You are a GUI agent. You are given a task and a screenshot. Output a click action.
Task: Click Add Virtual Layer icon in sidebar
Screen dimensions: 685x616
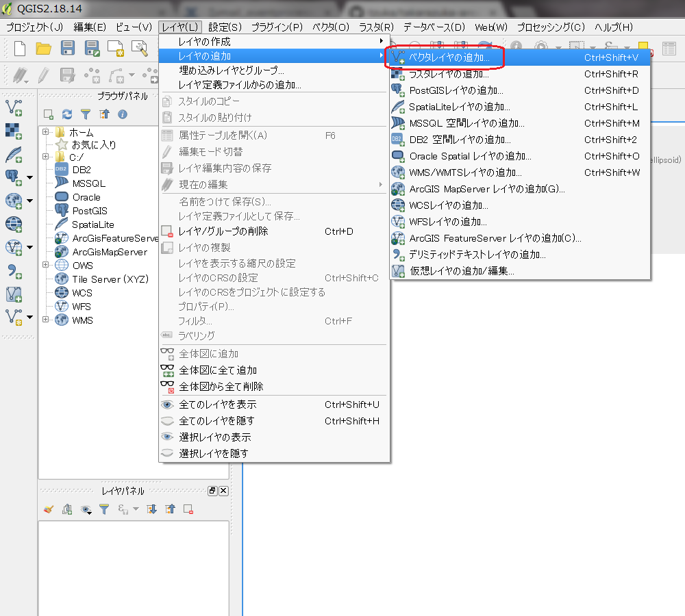[14, 294]
